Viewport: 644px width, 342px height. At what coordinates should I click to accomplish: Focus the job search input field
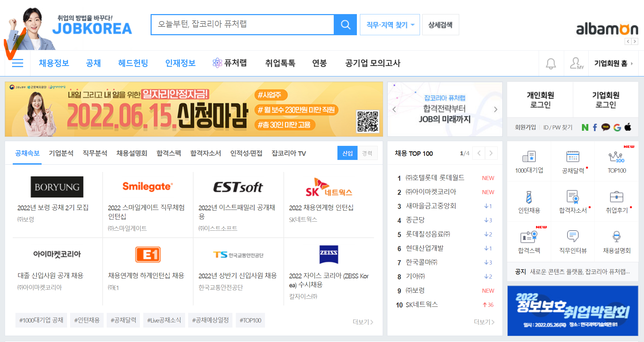pos(243,24)
